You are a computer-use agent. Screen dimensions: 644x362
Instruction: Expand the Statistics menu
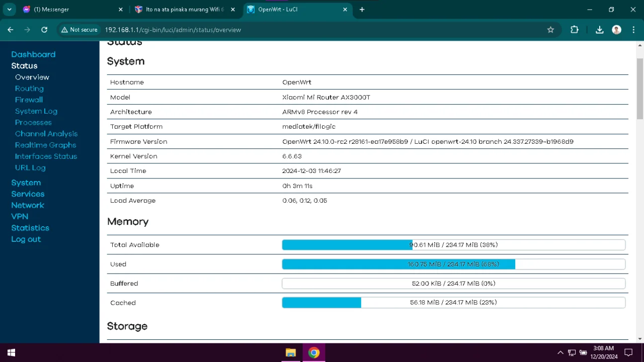pos(30,228)
